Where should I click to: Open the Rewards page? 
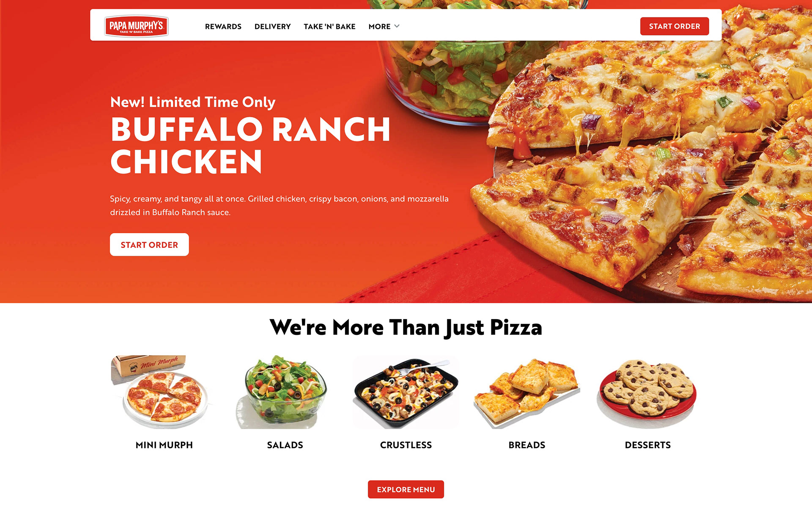pos(223,26)
